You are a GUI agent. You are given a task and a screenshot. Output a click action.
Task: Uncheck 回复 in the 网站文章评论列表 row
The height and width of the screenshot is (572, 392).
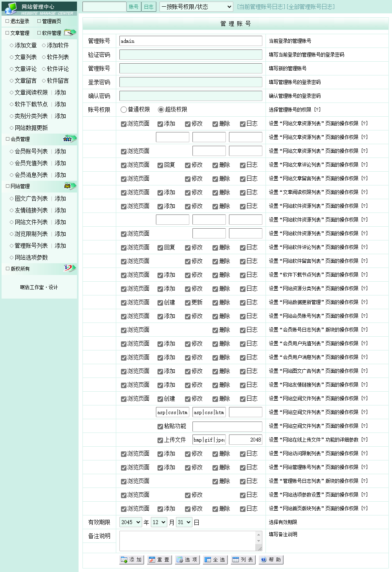(160, 165)
